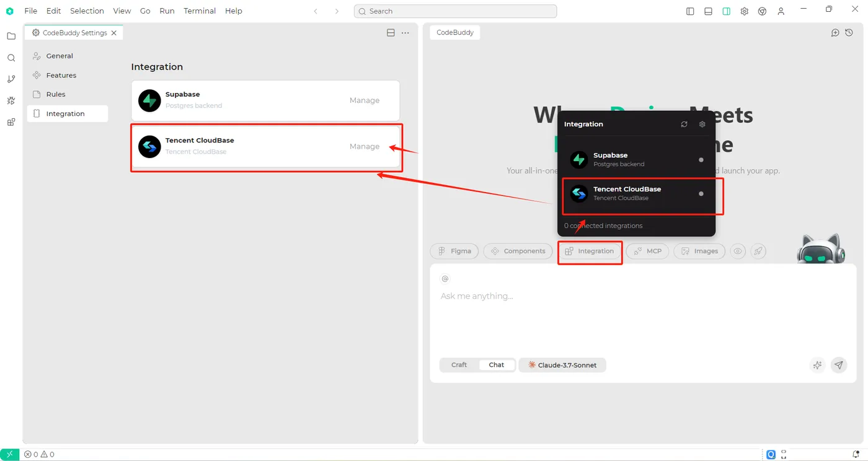868x461 pixels.
Task: Show errors and warnings in status bar
Action: (39, 454)
